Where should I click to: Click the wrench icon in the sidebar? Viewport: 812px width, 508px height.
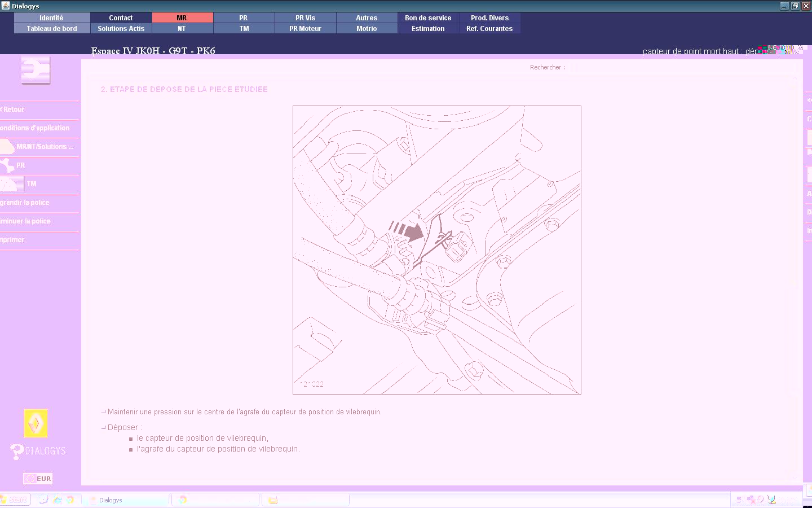(36, 69)
